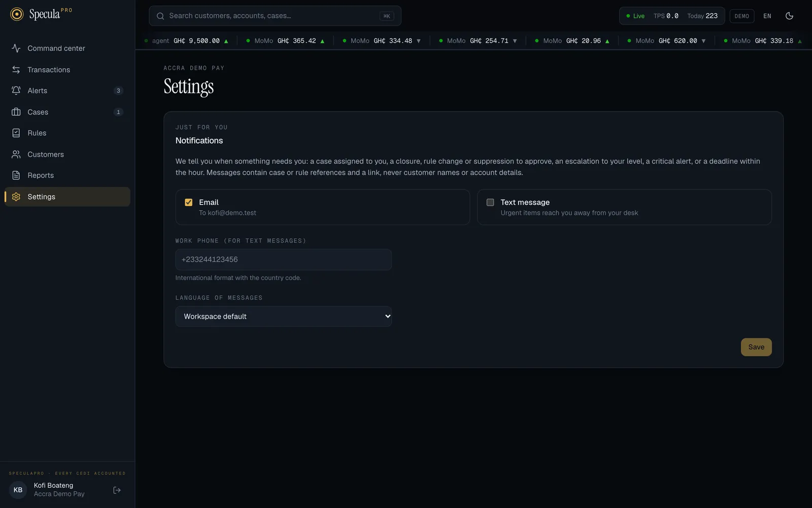The height and width of the screenshot is (508, 812).
Task: Select Settings in sidebar
Action: click(67, 197)
